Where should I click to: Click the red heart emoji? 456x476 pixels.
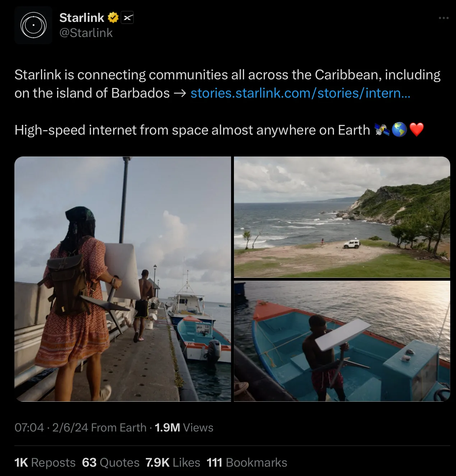click(417, 130)
